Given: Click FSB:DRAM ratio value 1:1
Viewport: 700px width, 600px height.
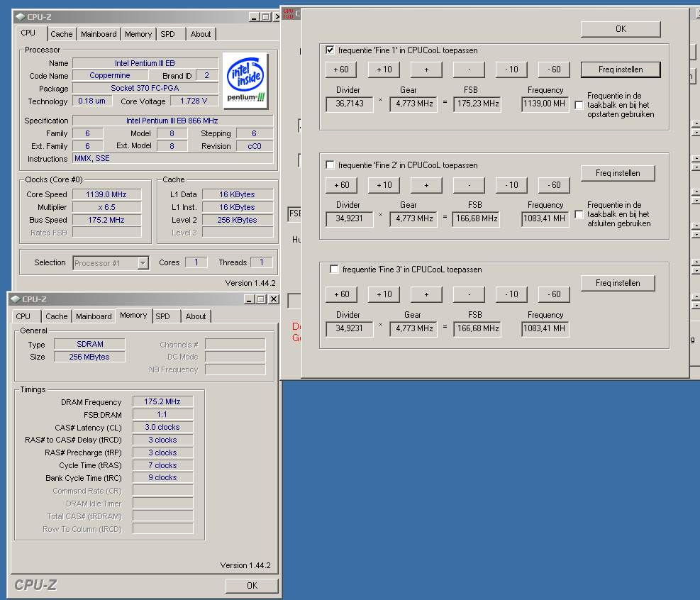Looking at the screenshot, I should pyautogui.click(x=162, y=414).
